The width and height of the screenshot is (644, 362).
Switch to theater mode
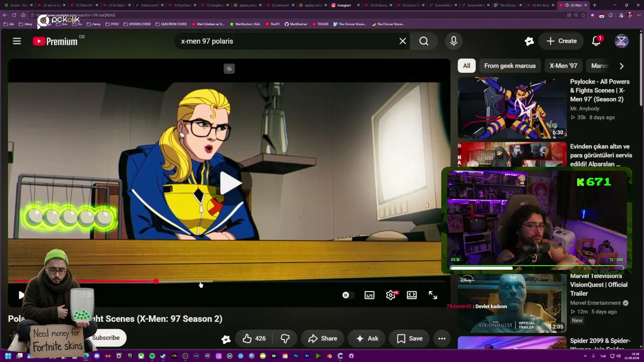[412, 295]
